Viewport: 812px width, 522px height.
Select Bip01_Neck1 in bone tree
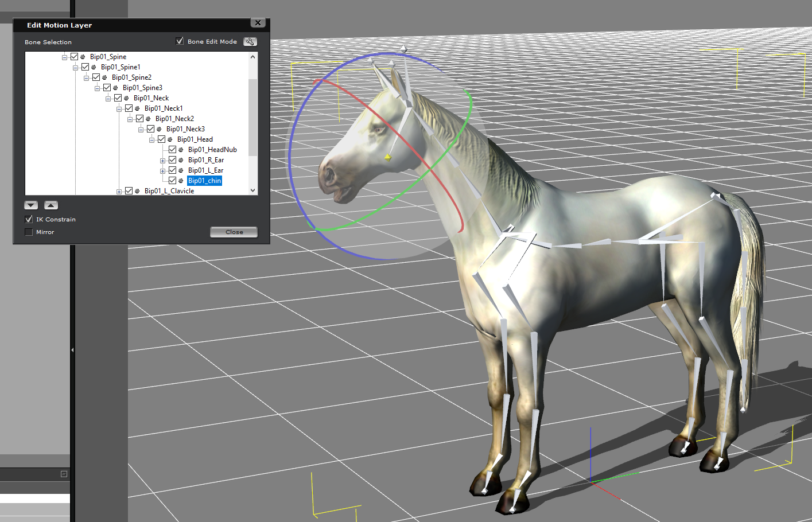tap(164, 108)
